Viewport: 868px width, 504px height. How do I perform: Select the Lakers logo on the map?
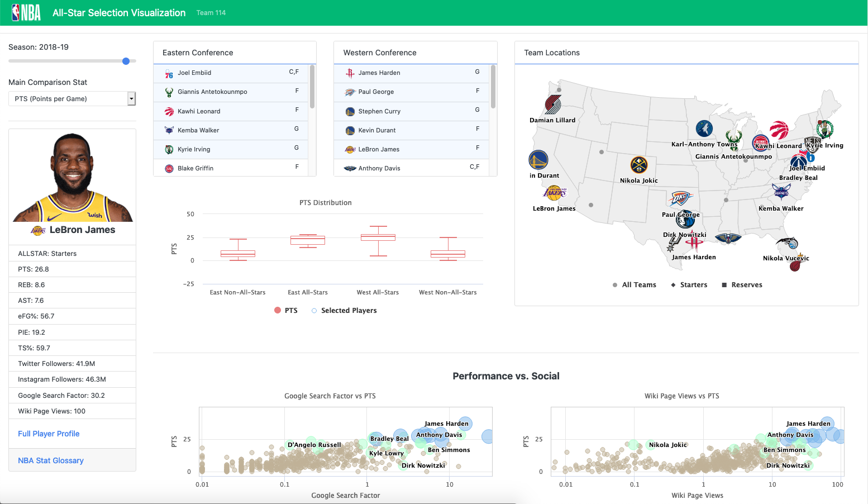click(555, 193)
